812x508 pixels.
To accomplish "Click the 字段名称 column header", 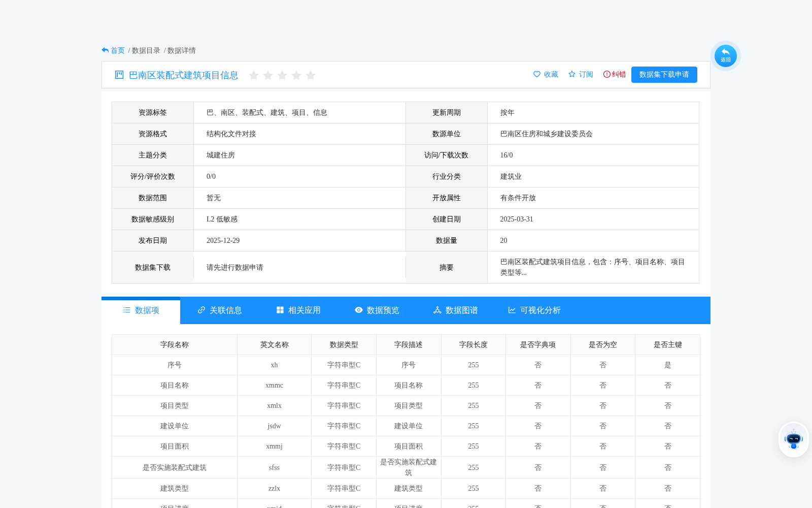I will tap(175, 345).
